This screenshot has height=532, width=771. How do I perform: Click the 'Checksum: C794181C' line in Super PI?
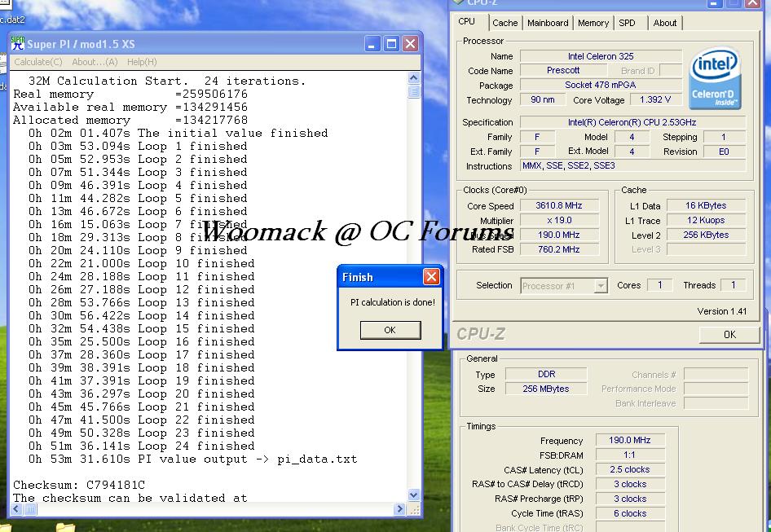[79, 485]
